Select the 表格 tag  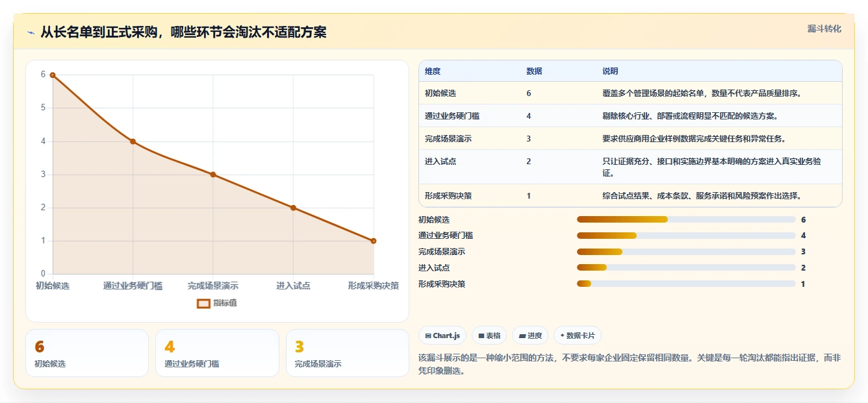click(x=489, y=336)
